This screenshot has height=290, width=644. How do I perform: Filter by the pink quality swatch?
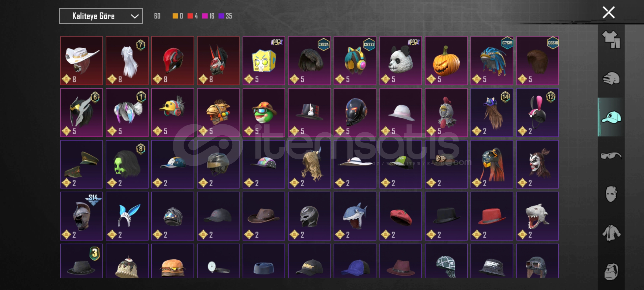click(x=205, y=16)
